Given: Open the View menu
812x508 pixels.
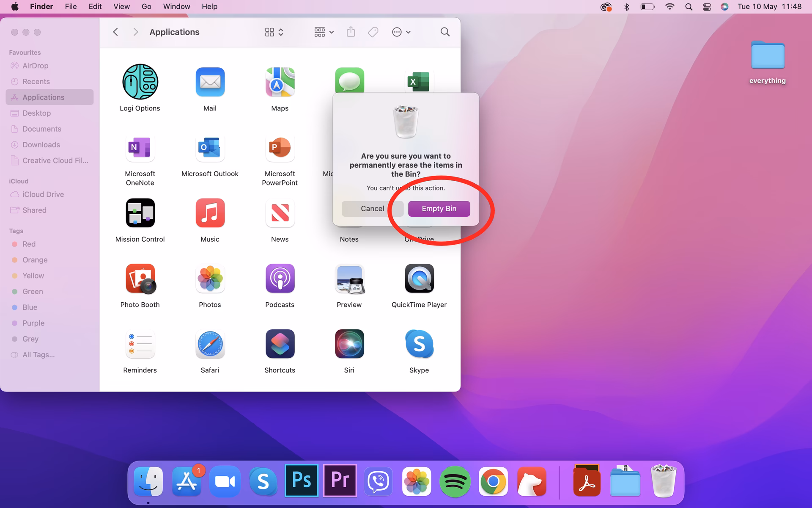Looking at the screenshot, I should pyautogui.click(x=121, y=7).
